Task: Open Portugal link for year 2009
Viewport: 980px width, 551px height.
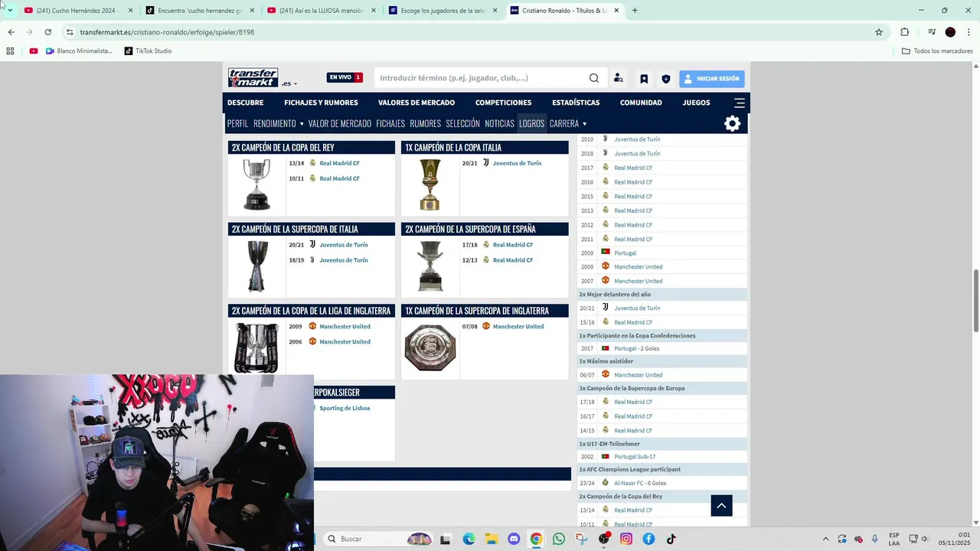Action: point(625,253)
